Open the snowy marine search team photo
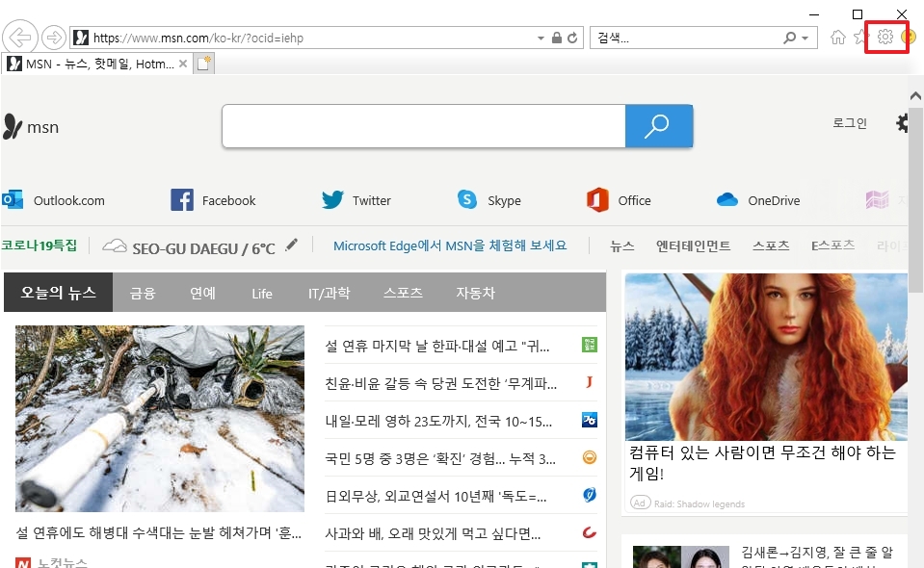Screen dimensions: 924x568 click(x=160, y=419)
